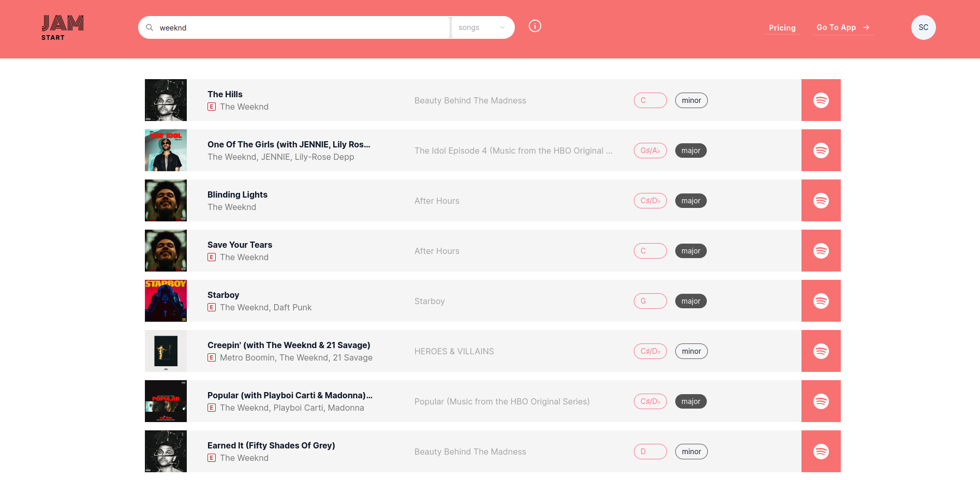Click the JAM Start logo
The height and width of the screenshot is (480, 980).
pos(63,28)
